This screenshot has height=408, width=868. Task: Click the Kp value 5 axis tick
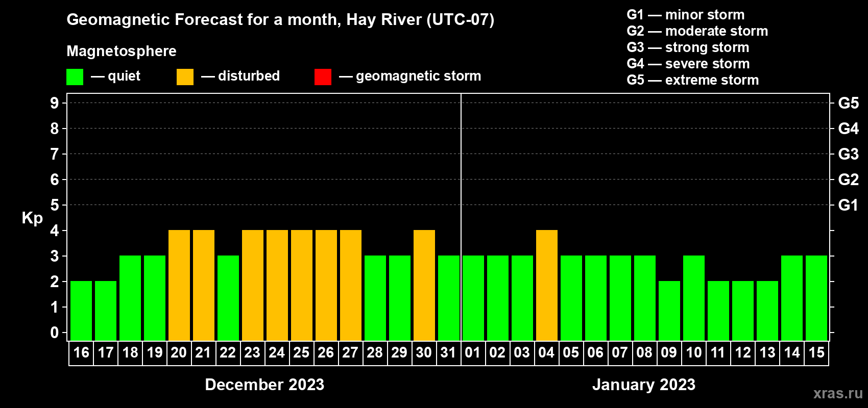click(x=55, y=205)
